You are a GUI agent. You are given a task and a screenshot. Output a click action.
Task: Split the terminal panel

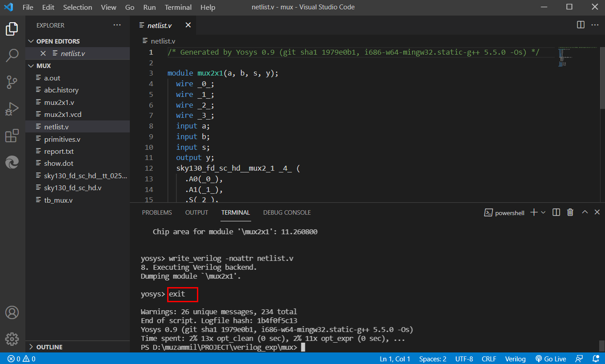(556, 212)
